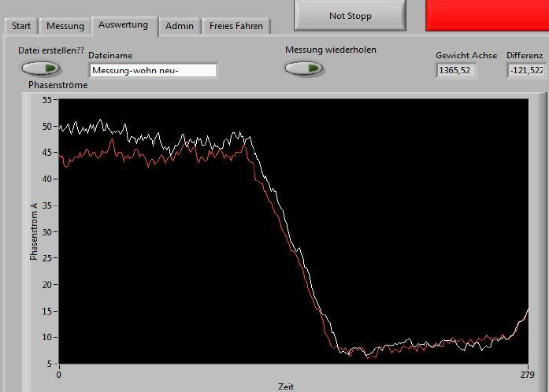This screenshot has height=392, width=549.
Task: Click the Differenz label
Action: 525,55
